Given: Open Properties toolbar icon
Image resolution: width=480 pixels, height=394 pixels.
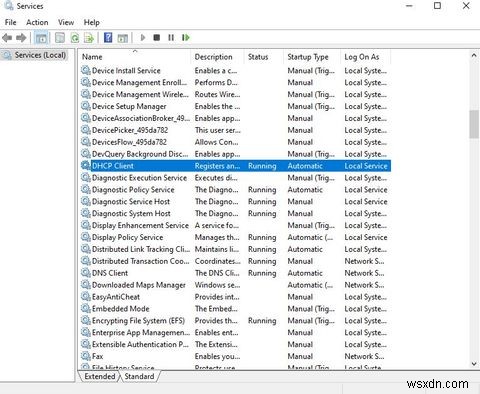Looking at the screenshot, I should tap(60, 38).
